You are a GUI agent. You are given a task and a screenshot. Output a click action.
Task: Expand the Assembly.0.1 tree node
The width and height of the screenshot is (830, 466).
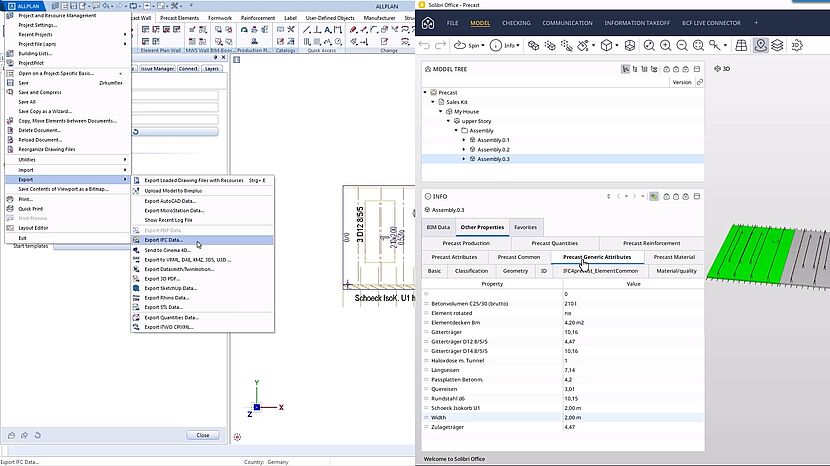pos(463,140)
